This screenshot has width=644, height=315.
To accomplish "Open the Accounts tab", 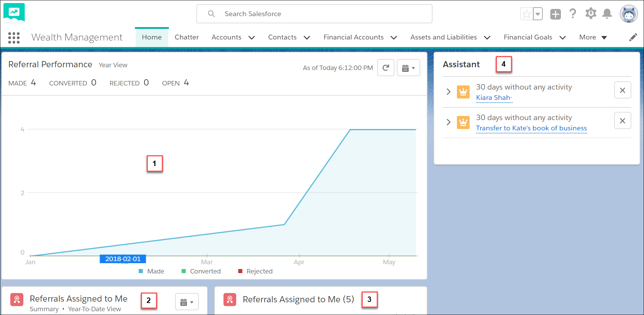I will point(227,37).
